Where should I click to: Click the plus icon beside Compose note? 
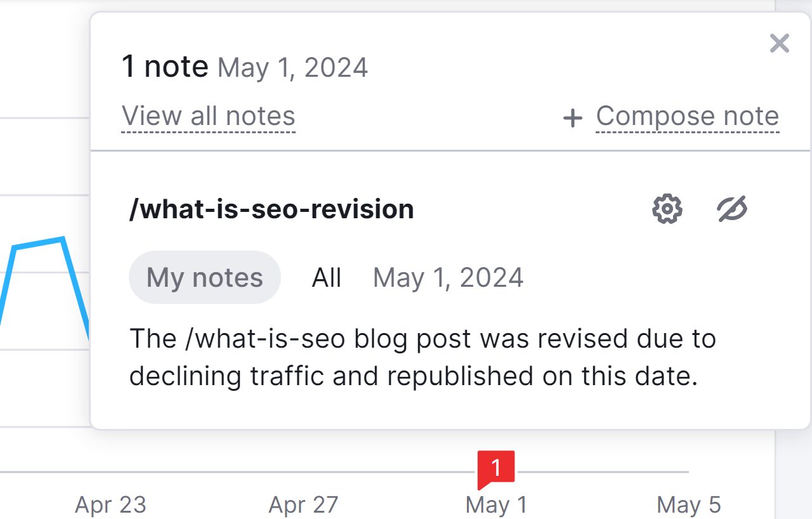click(x=573, y=117)
